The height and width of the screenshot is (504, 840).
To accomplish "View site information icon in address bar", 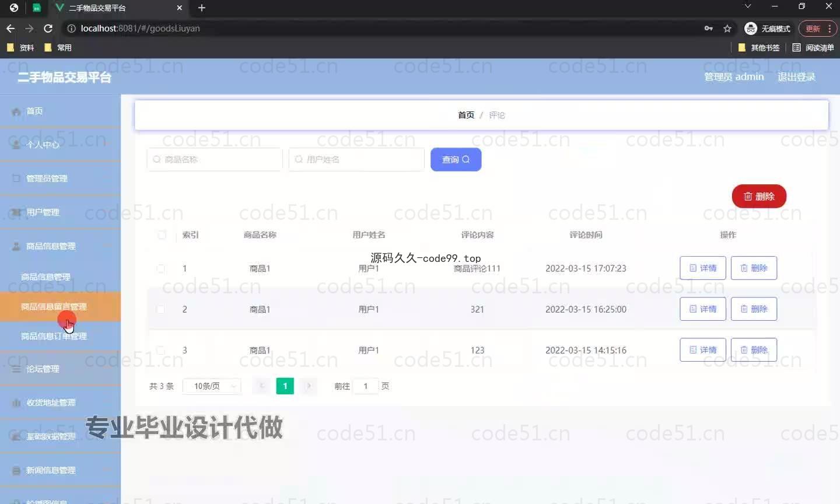I will pyautogui.click(x=71, y=28).
